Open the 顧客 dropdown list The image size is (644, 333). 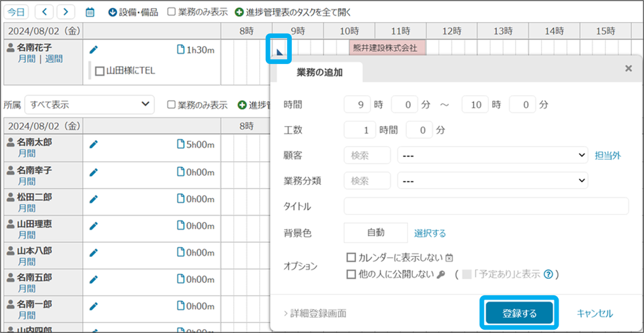pyautogui.click(x=492, y=155)
